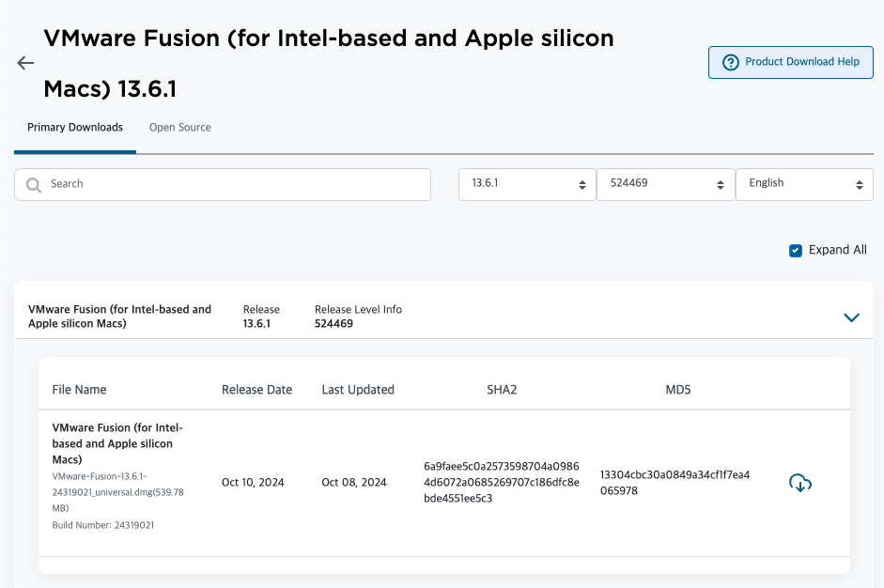
Task: Click the VMware-Fusion-13.6.1 dmg file name
Action: pyautogui.click(x=117, y=492)
